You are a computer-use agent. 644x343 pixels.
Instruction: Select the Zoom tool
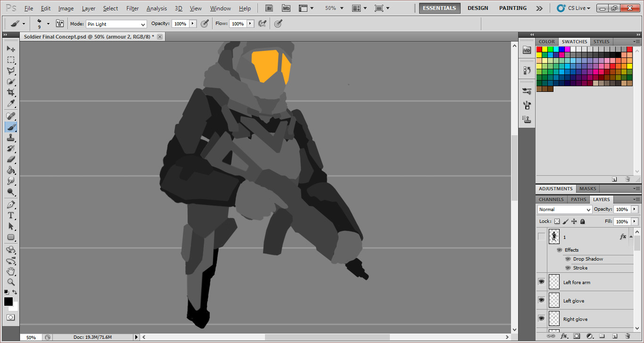pos(11,282)
